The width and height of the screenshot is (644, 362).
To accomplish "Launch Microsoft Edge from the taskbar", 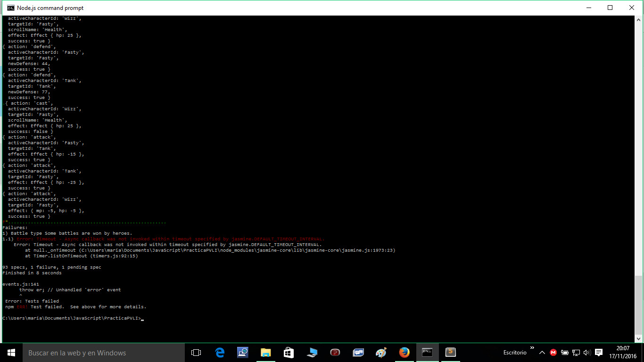I will pyautogui.click(x=220, y=353).
